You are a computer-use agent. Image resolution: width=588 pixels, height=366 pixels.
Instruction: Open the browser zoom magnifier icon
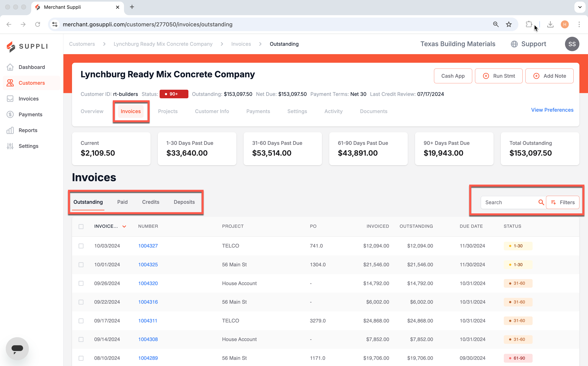tap(496, 24)
